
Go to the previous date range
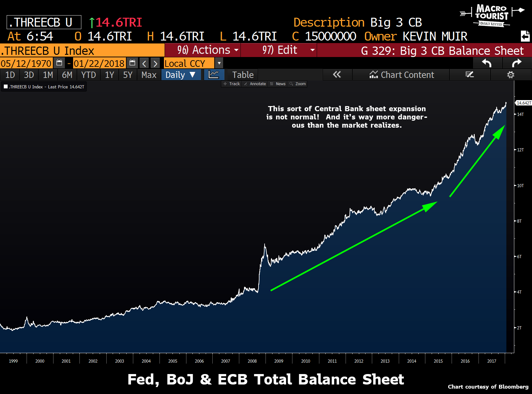click(x=144, y=63)
